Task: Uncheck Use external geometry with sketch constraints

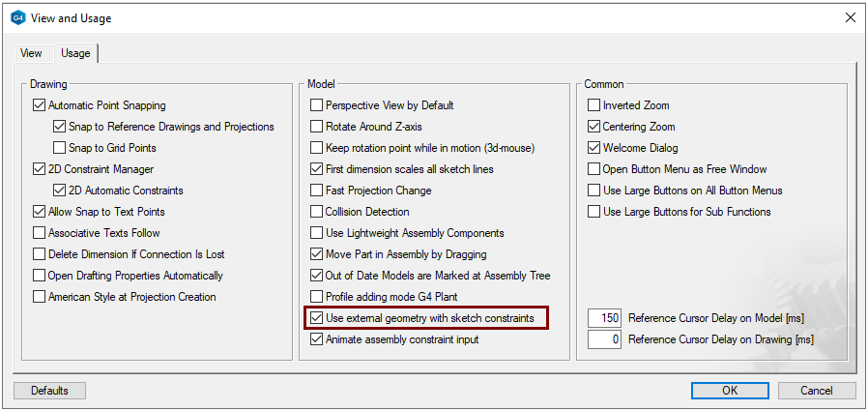Action: click(x=316, y=318)
